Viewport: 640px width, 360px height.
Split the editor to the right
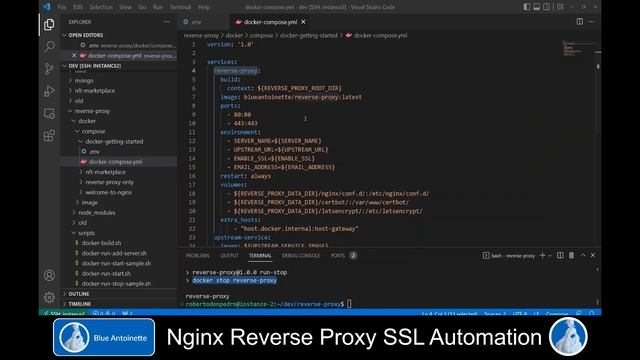(x=580, y=22)
